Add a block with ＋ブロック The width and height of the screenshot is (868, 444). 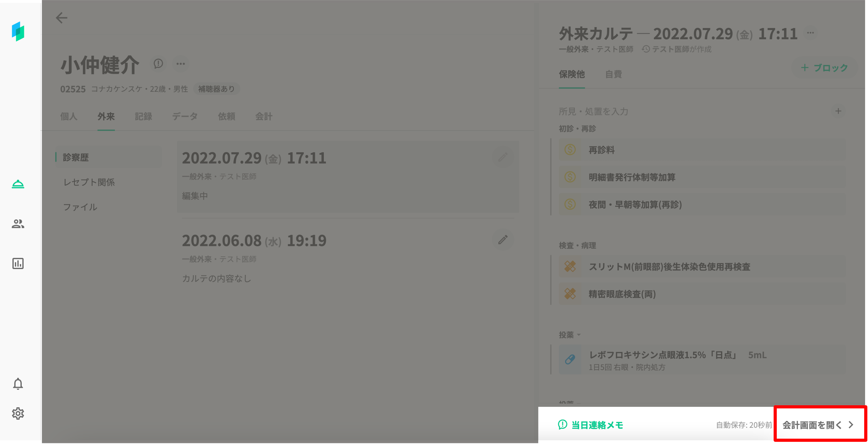(x=824, y=68)
